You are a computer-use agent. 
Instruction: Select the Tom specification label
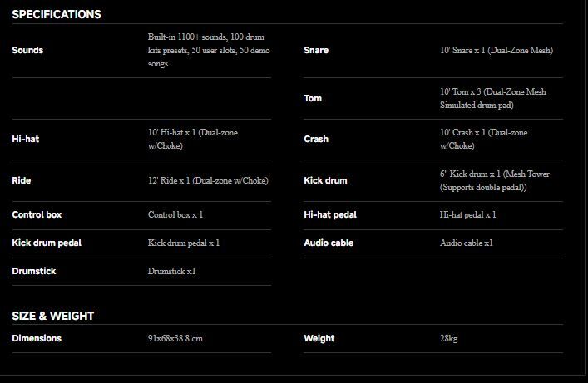pos(313,98)
